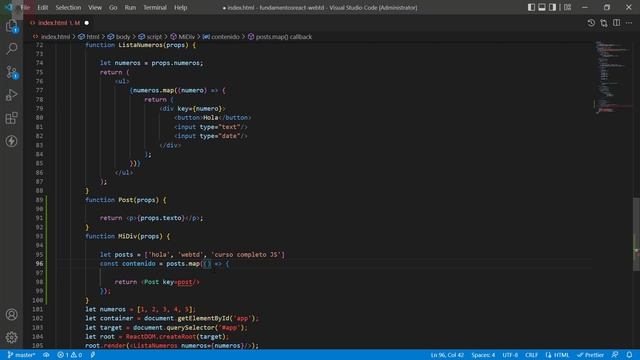The image size is (640, 360).
Task: Click the feedback icon in status bar
Action: pyautogui.click(x=615, y=355)
